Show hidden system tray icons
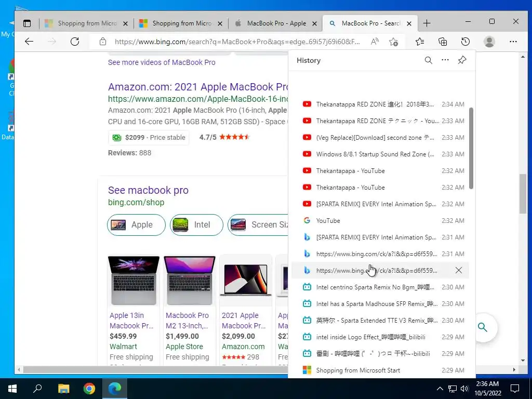Viewport: 532px width, 399px height. point(440,389)
